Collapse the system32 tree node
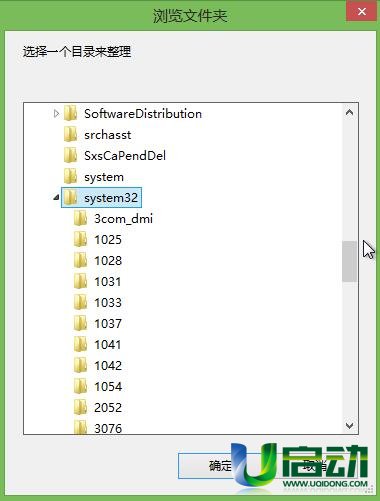 (56, 198)
